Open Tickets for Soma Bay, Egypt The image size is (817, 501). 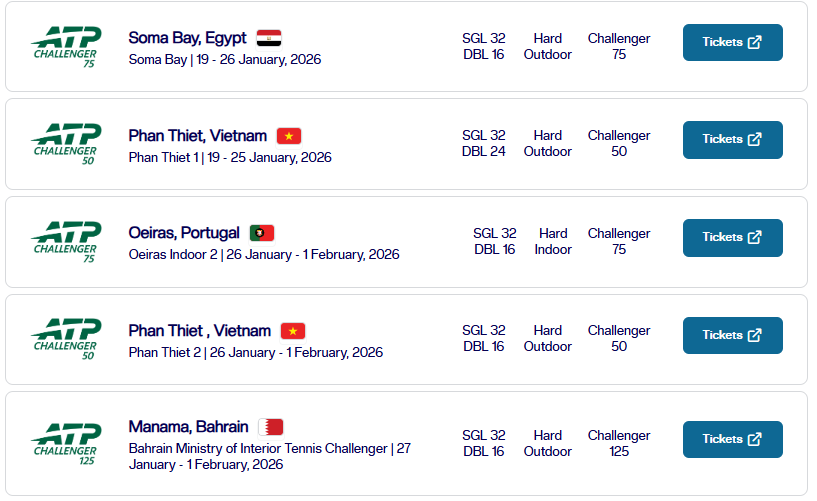pos(732,42)
